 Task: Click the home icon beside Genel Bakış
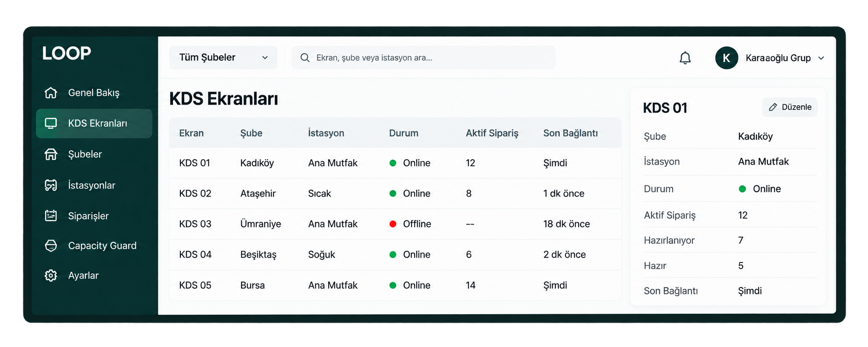51,93
